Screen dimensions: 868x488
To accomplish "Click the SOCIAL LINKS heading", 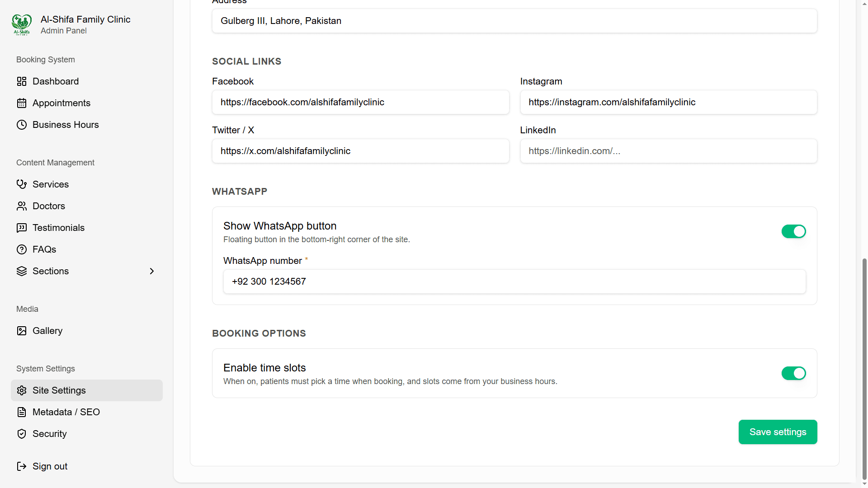I will (246, 61).
